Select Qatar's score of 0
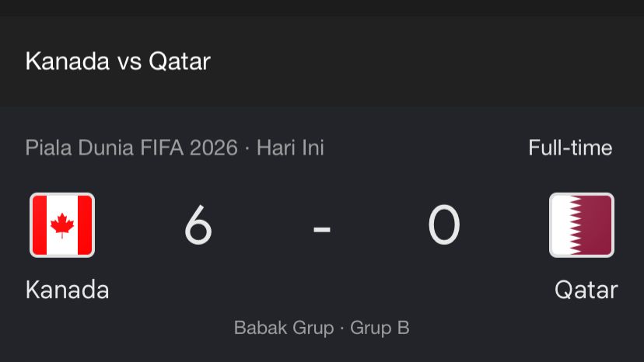This screenshot has height=362, width=644. tap(444, 225)
